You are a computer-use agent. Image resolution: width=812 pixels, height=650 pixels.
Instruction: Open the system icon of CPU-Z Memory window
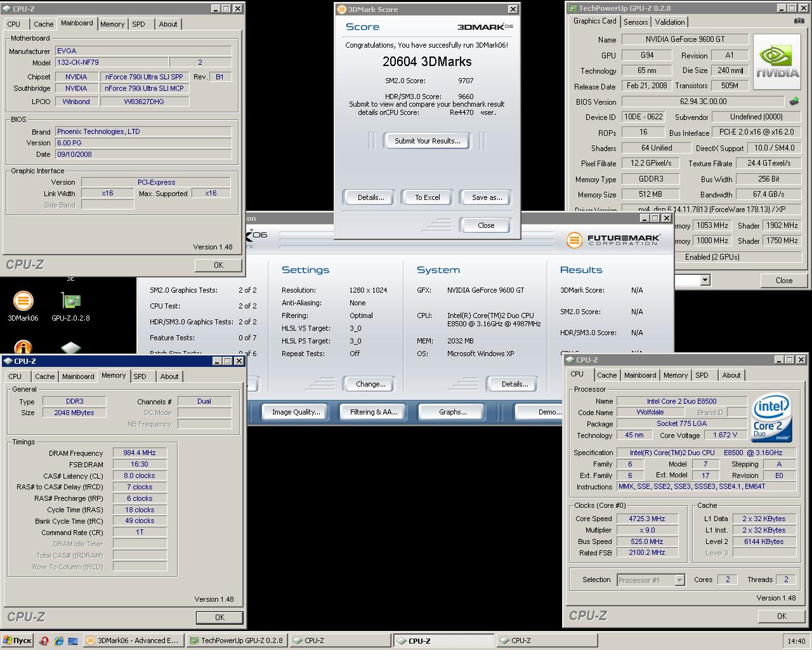pyautogui.click(x=8, y=361)
